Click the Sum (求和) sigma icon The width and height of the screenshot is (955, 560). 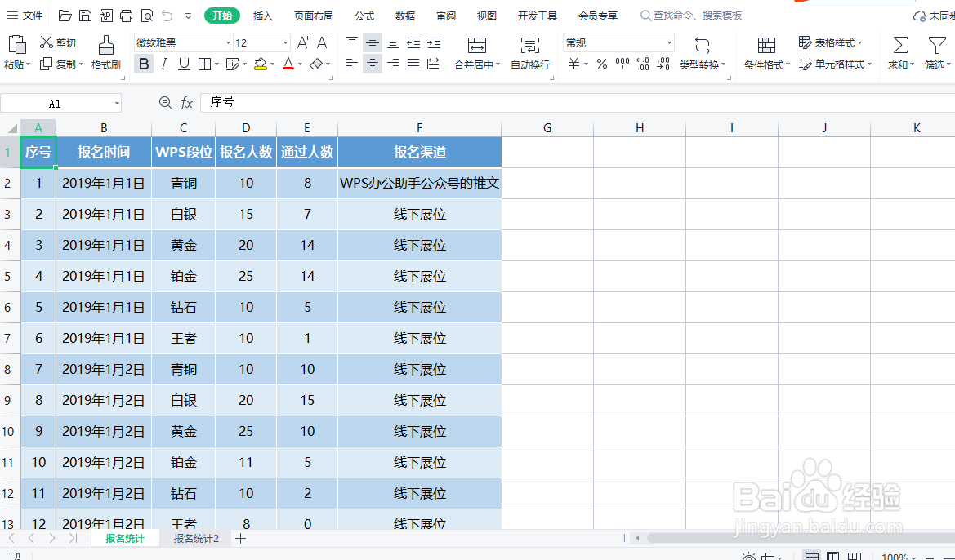point(900,45)
